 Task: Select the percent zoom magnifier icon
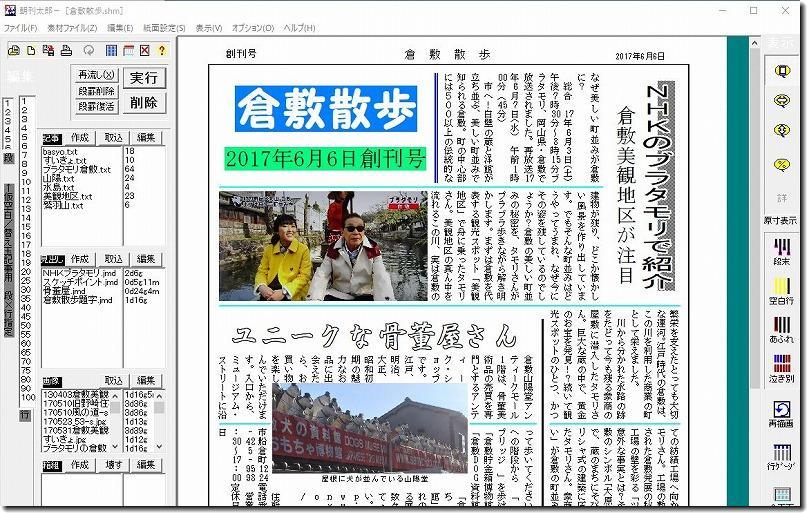tap(782, 165)
